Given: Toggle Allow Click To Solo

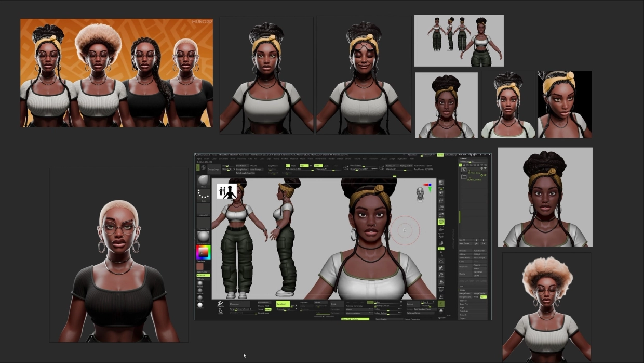Looking at the screenshot, I should (355, 319).
